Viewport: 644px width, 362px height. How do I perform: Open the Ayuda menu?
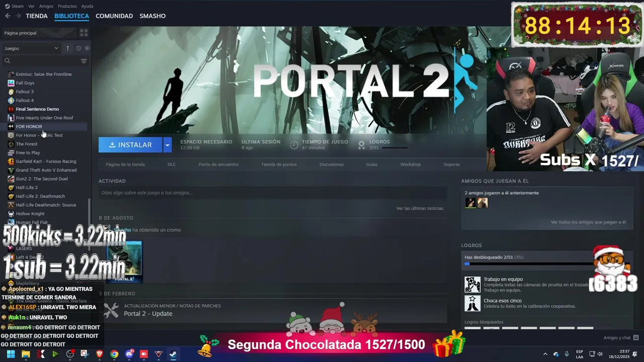tap(87, 6)
